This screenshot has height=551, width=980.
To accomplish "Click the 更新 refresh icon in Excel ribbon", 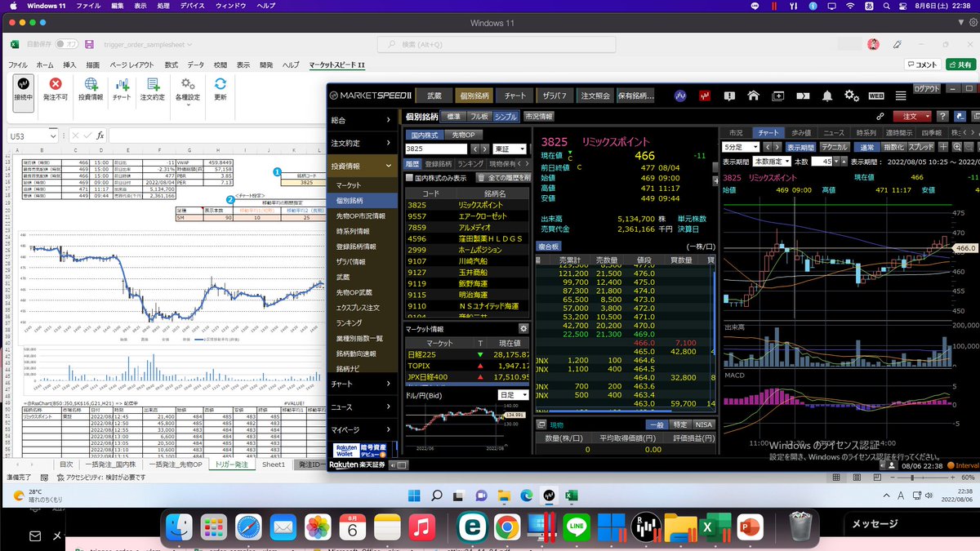I will pos(220,83).
